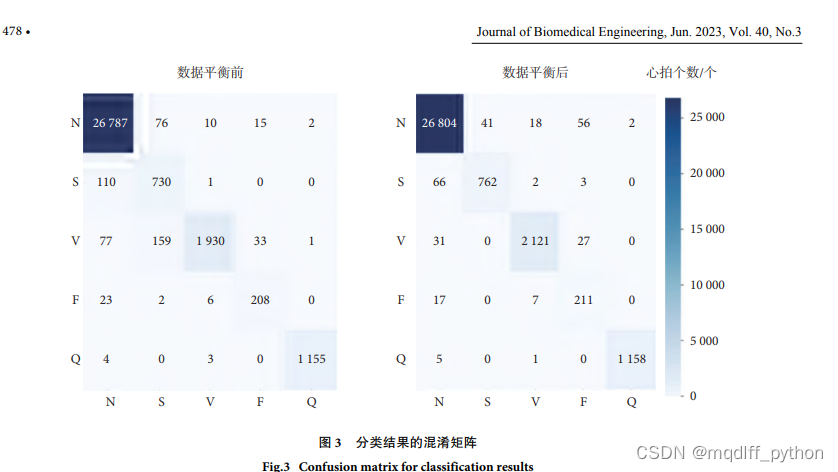
Task: Click the colorbar tick 20 000
Action: 707,173
